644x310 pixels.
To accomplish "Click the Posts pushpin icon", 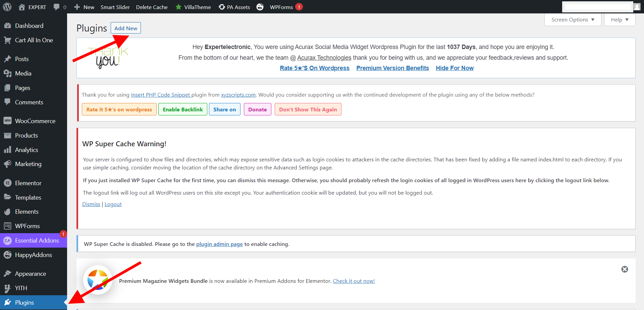I will (7, 59).
